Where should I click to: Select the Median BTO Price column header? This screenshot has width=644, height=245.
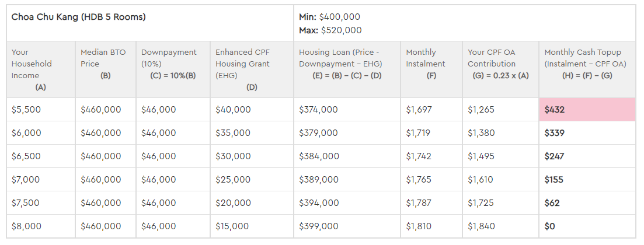(x=106, y=69)
